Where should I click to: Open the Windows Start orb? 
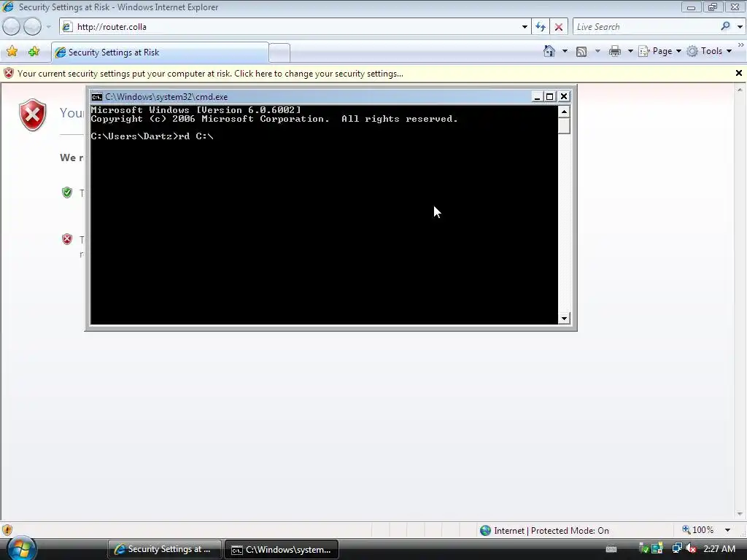click(21, 548)
